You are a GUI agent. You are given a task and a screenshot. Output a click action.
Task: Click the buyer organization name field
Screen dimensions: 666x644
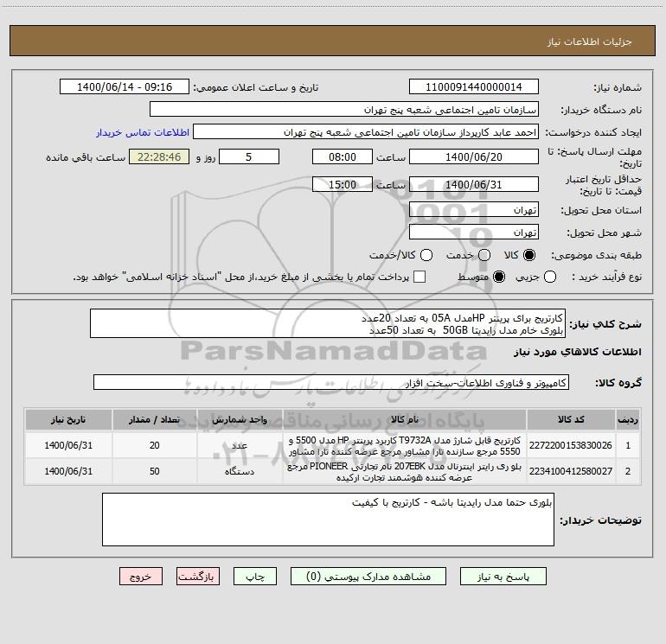point(344,110)
